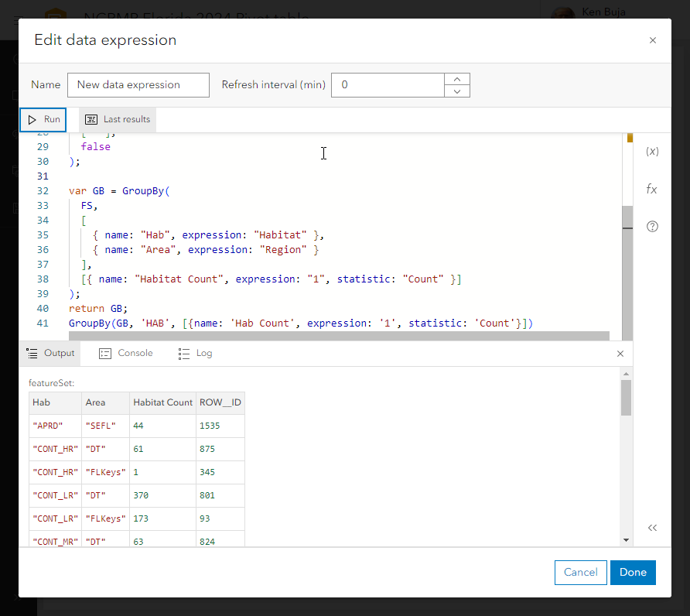Close the Edit data expression dialog
This screenshot has height=616, width=690.
point(652,40)
